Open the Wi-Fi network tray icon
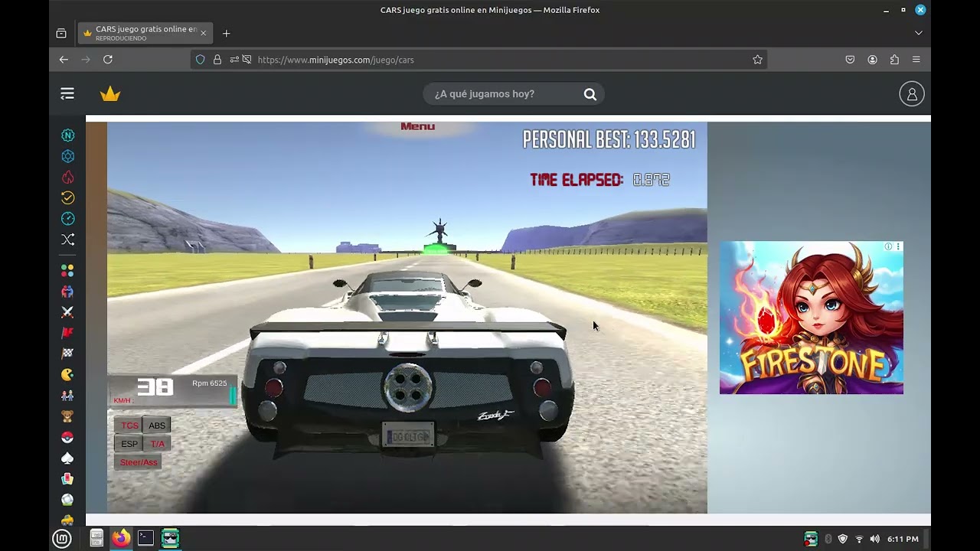The image size is (980, 551). [859, 539]
